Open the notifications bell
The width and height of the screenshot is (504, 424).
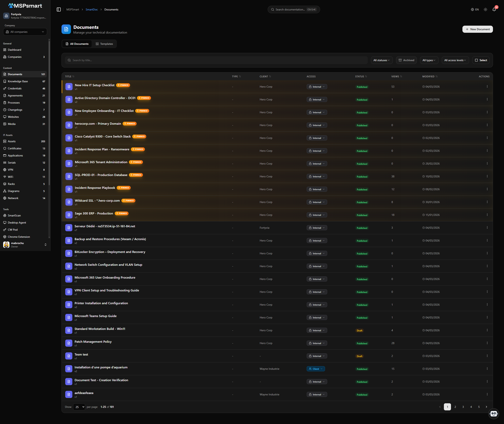coord(494,10)
